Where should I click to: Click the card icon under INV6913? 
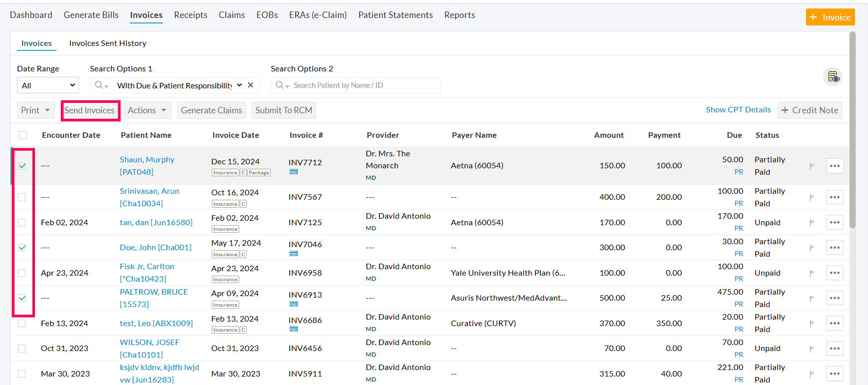(294, 304)
